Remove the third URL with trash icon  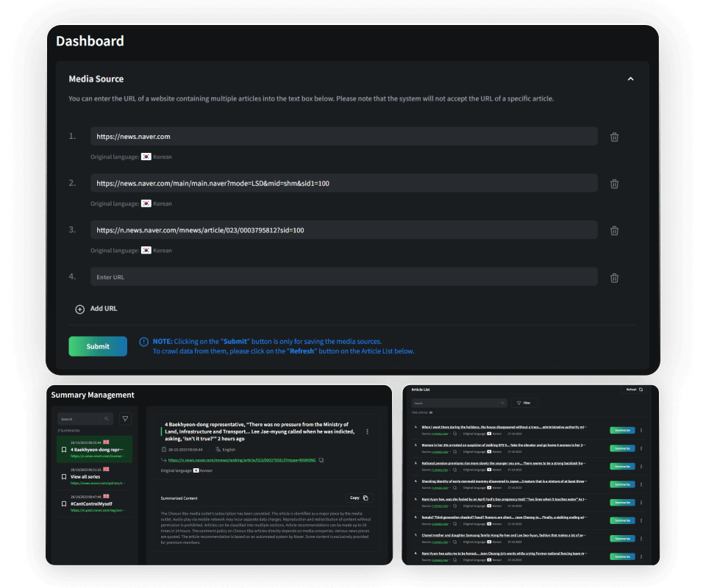(614, 231)
